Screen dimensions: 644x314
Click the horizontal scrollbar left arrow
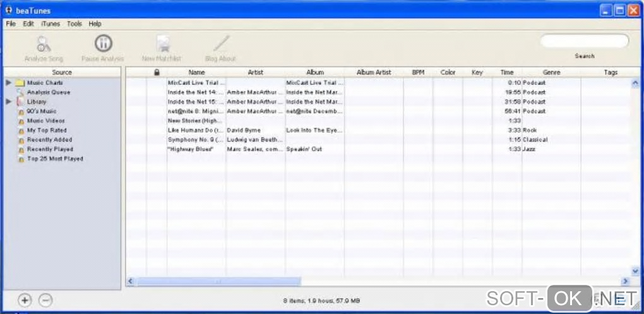[x=131, y=281]
